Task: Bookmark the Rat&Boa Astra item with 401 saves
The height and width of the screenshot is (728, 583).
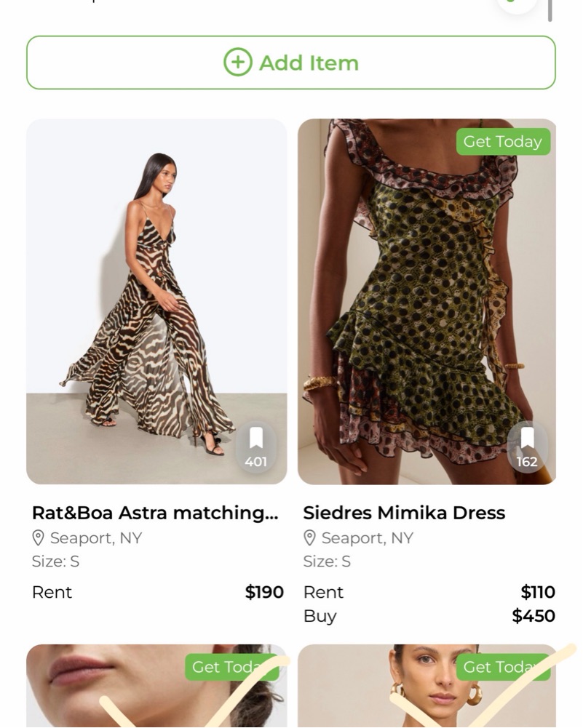Action: pyautogui.click(x=255, y=447)
